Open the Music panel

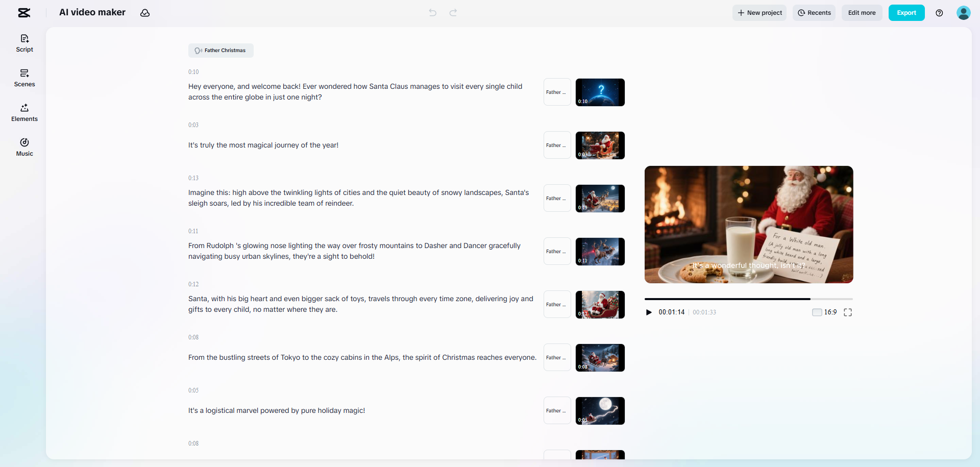point(24,148)
